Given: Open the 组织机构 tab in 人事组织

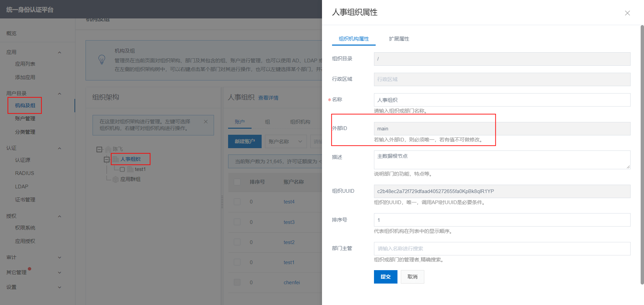Looking at the screenshot, I should tap(300, 122).
